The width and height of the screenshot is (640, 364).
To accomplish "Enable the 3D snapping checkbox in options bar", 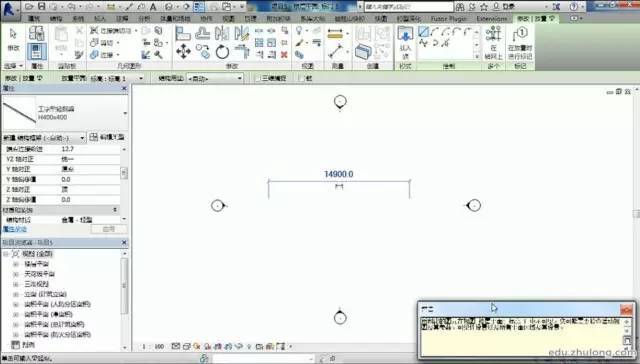I will point(258,78).
